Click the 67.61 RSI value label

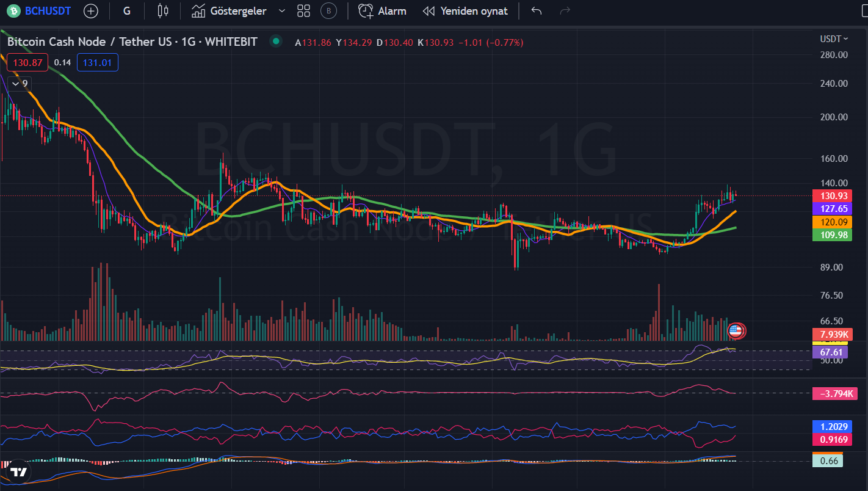coord(830,352)
